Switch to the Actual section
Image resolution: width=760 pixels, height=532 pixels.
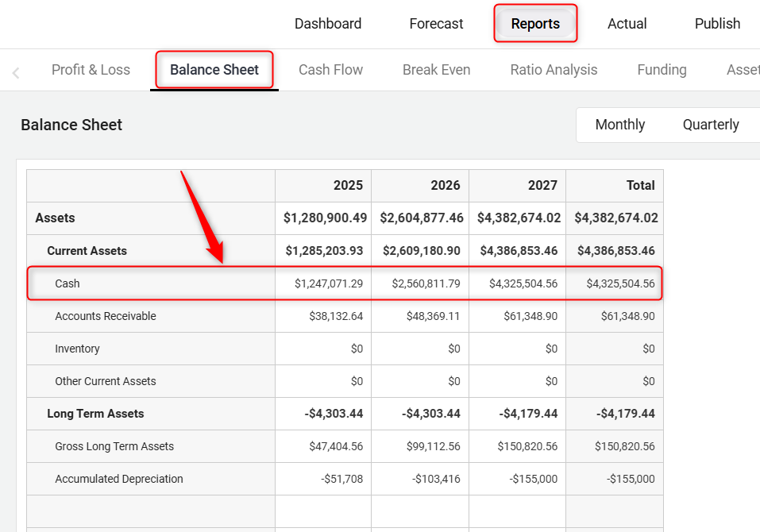[627, 24]
